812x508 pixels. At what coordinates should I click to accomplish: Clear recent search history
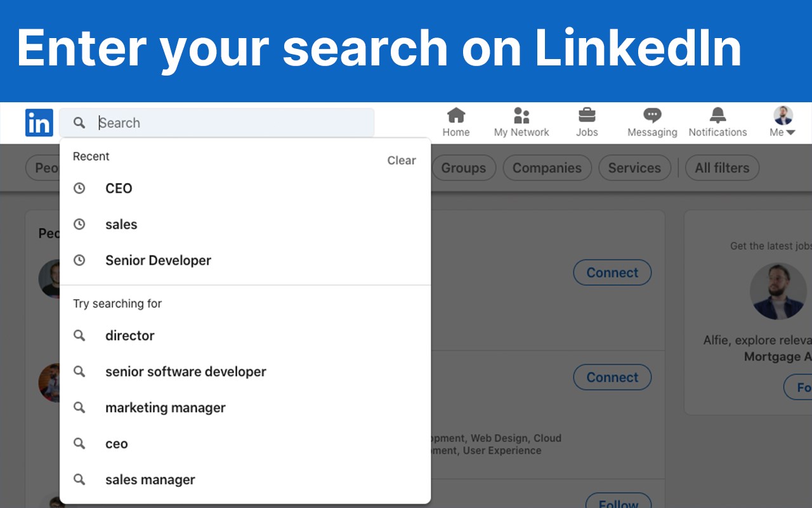[402, 161]
